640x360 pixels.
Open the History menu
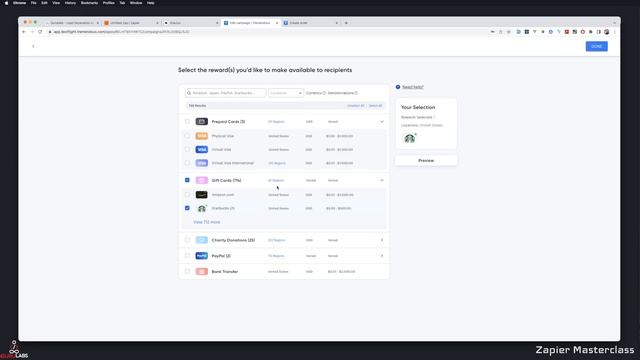70,3
